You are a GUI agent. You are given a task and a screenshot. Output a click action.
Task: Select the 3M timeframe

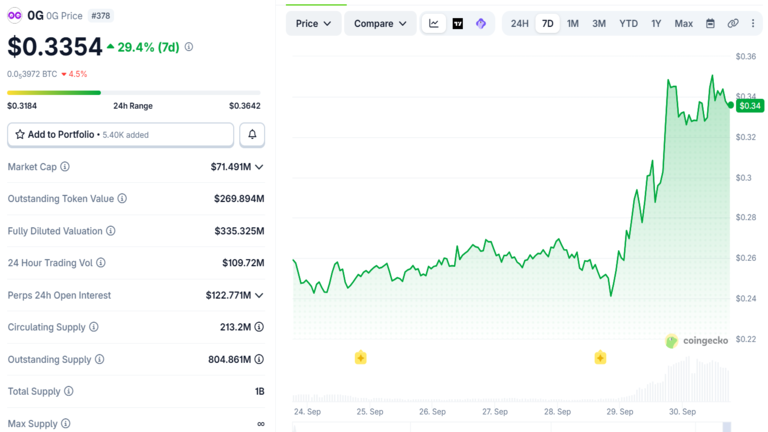click(599, 24)
